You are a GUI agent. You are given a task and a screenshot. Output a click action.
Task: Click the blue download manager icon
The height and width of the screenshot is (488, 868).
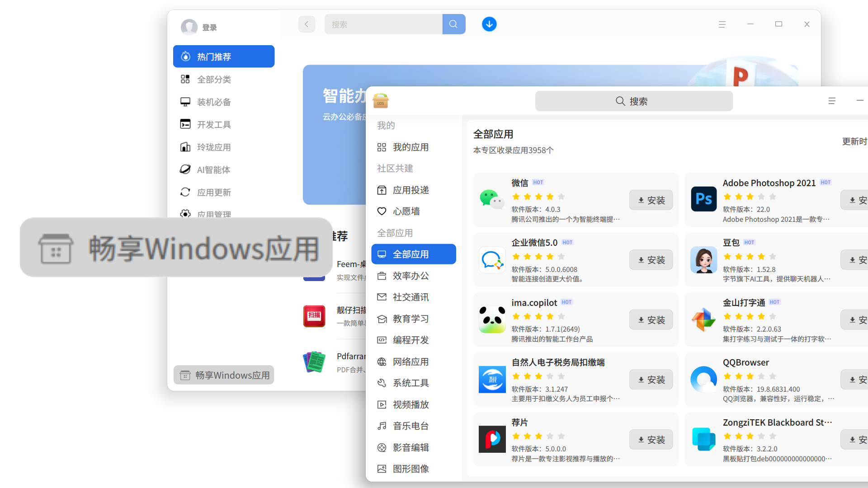(x=489, y=24)
